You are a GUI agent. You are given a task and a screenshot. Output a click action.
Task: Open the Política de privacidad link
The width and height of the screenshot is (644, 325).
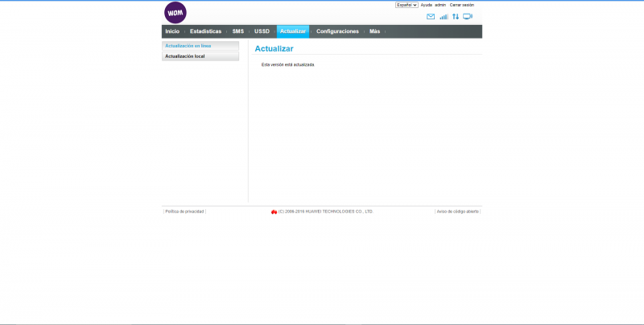184,212
